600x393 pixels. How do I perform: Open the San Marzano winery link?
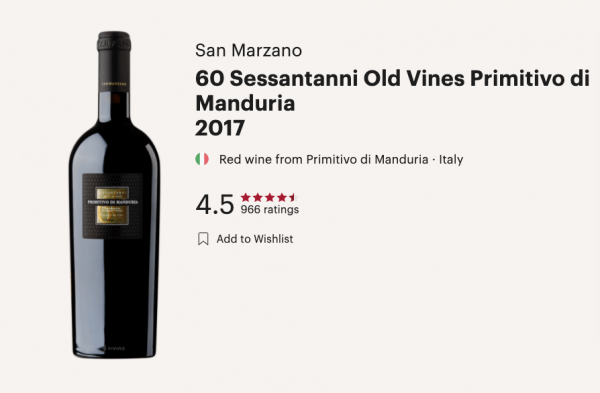click(x=248, y=51)
